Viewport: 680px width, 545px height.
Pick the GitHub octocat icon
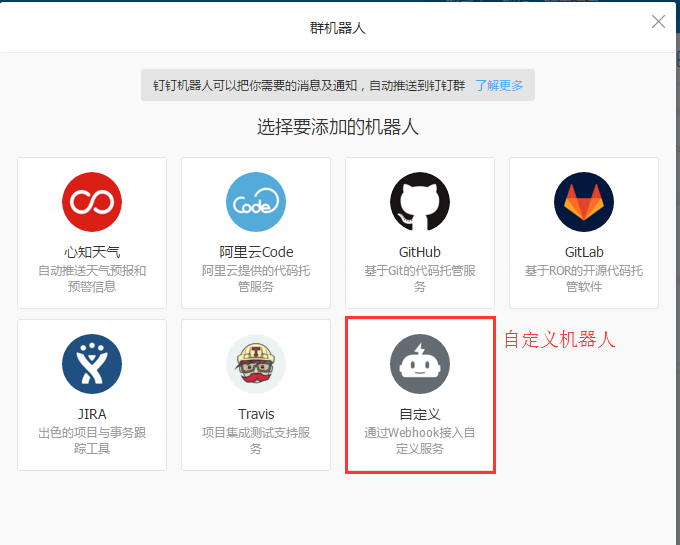pos(420,202)
